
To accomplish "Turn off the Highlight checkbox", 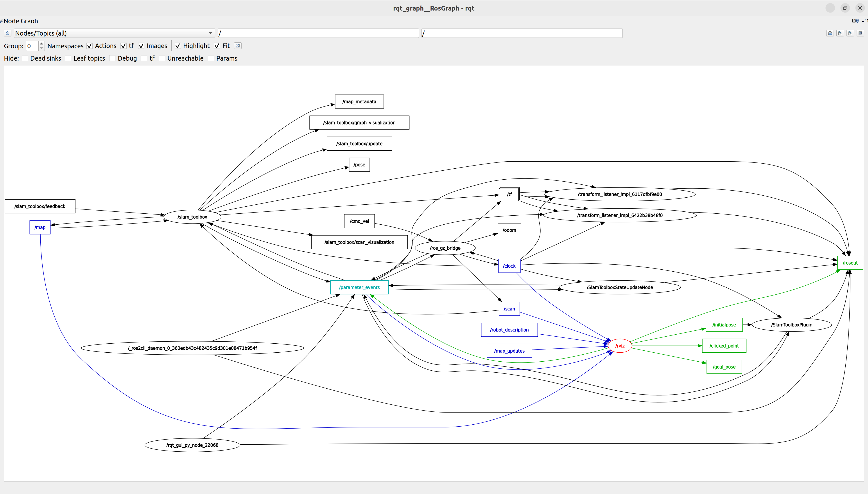I will [178, 46].
